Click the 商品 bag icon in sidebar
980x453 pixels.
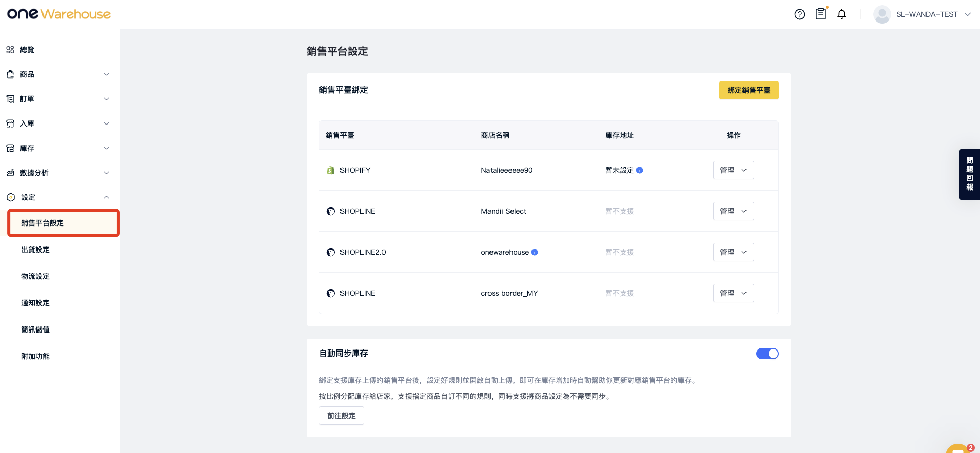(10, 74)
